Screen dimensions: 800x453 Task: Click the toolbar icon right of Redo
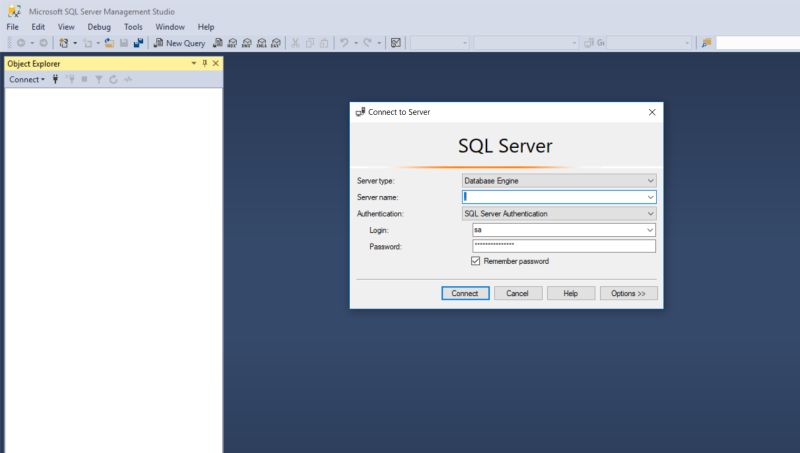[x=396, y=43]
